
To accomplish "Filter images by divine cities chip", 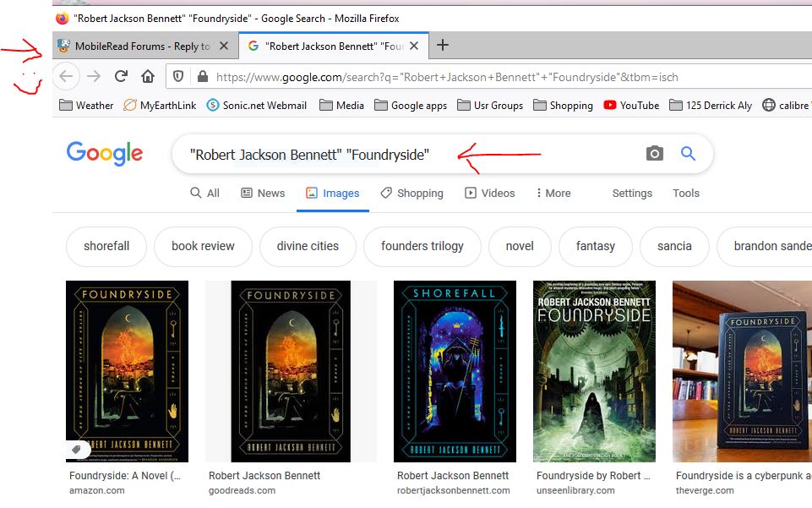I will (308, 246).
